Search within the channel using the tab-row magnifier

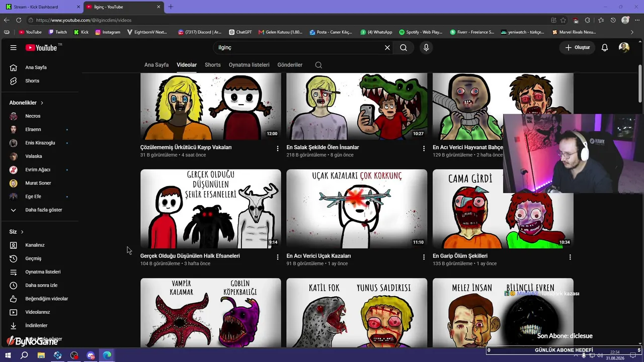(x=318, y=65)
